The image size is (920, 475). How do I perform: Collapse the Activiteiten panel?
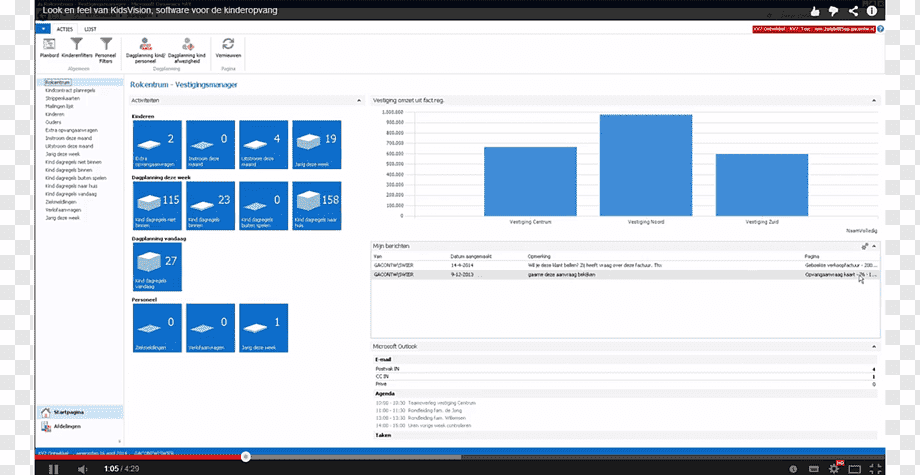[x=359, y=101]
